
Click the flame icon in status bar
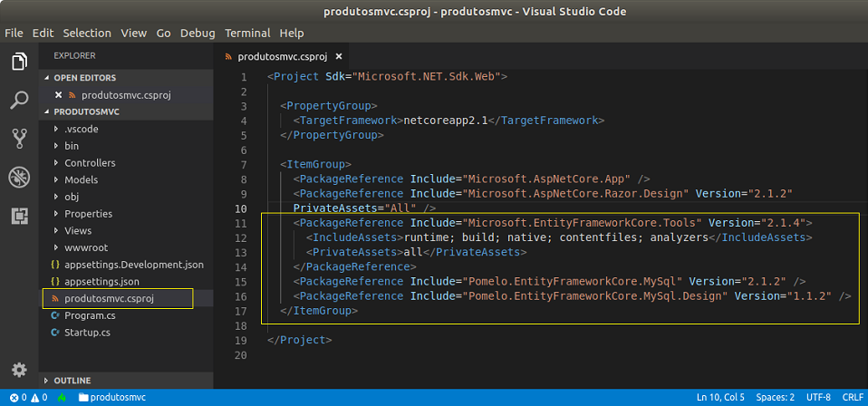62,398
